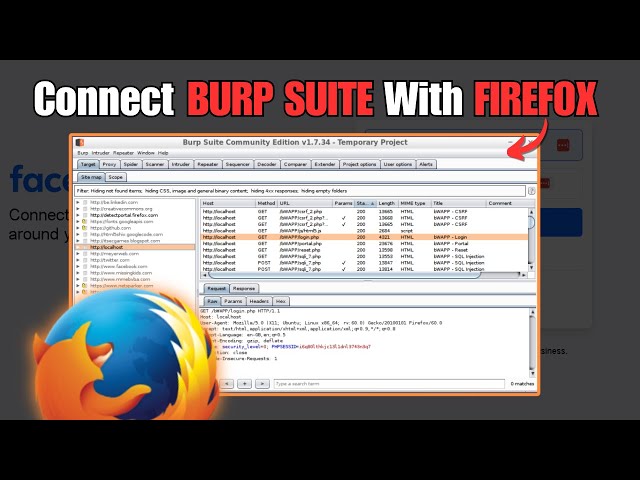Click the lock icon beside www.netsparker.com
Screen dimensions: 640x480
84,286
